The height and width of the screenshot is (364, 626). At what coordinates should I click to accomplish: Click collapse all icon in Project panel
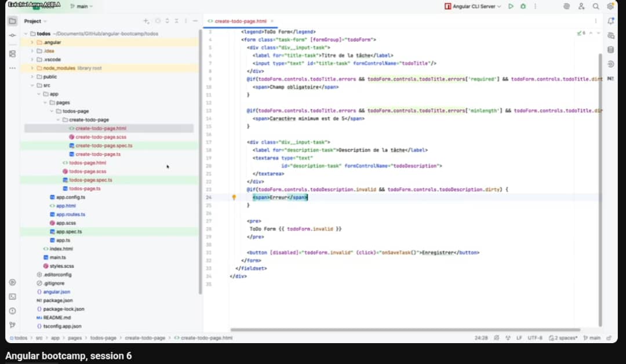(x=176, y=21)
